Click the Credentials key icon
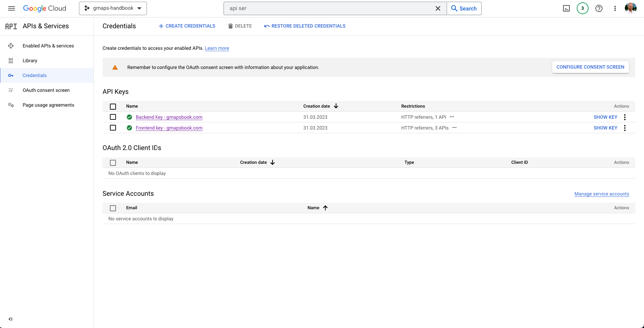 coord(11,75)
